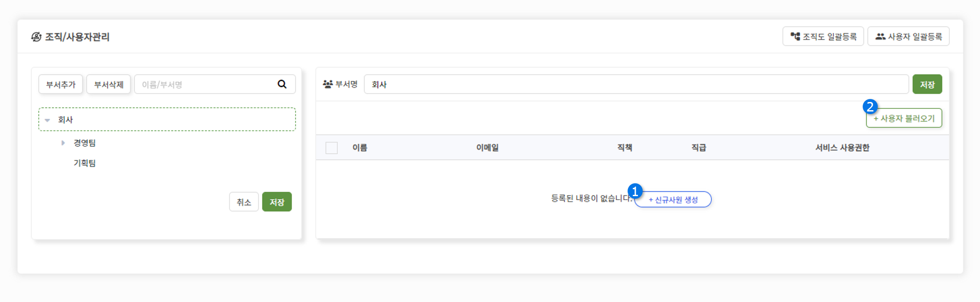Click 취소 in the department panel
This screenshot has width=980, height=302.
coord(244,202)
